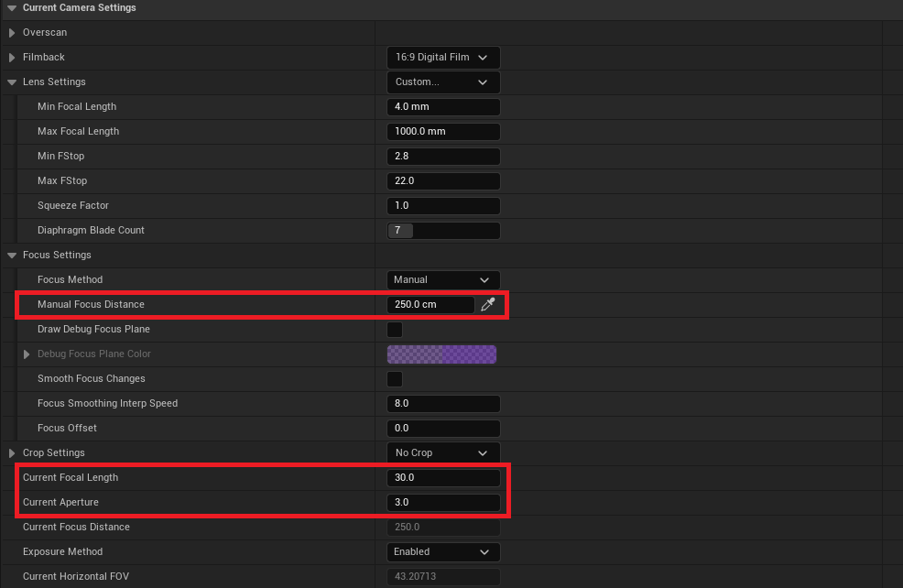
Task: Select the Current Aperture label
Action: [x=60, y=502]
